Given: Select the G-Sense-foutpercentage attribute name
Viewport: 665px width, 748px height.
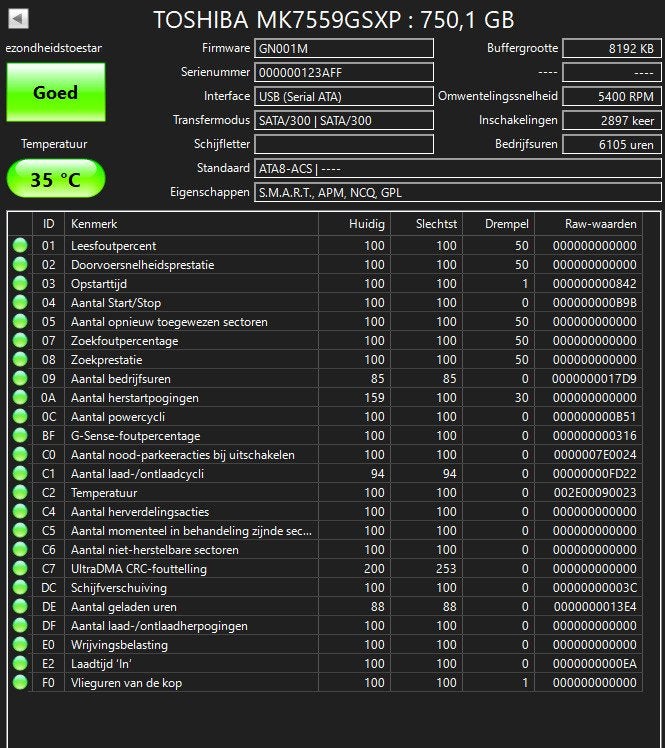Looking at the screenshot, I should [135, 436].
